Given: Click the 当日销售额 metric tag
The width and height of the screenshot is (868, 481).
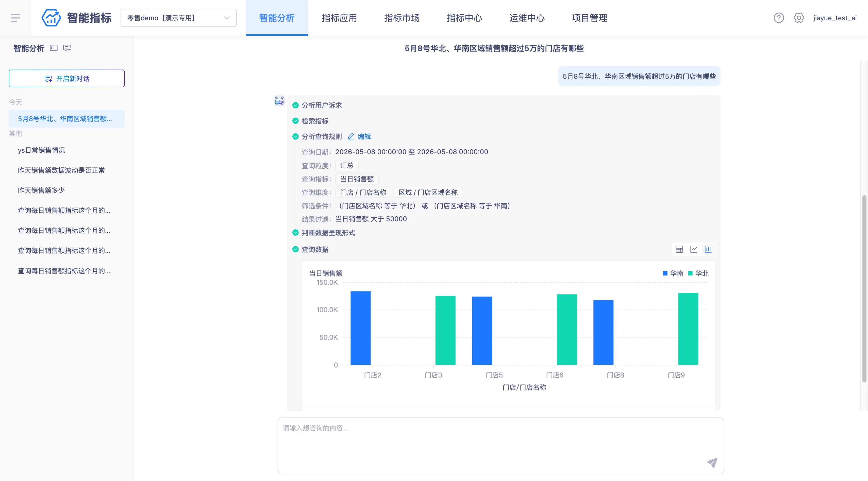Looking at the screenshot, I should [357, 179].
